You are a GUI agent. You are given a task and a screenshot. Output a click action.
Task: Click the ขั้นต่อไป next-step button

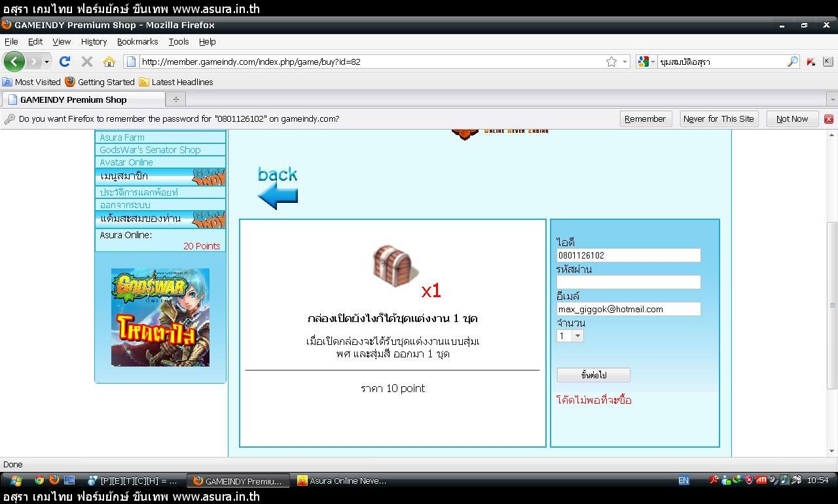click(x=593, y=375)
